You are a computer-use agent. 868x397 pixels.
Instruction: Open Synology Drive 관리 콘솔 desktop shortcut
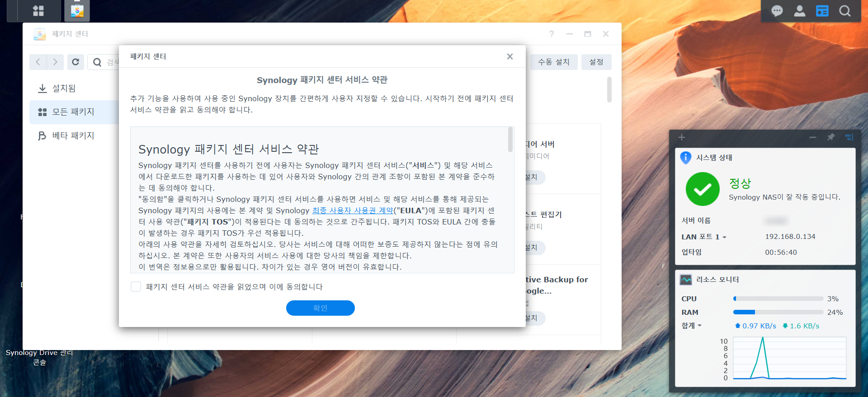pos(39,357)
